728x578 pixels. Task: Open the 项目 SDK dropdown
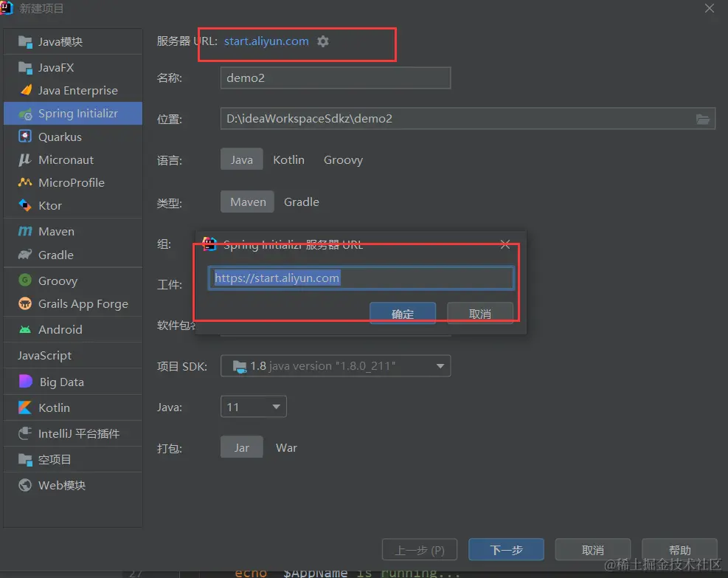click(x=335, y=366)
